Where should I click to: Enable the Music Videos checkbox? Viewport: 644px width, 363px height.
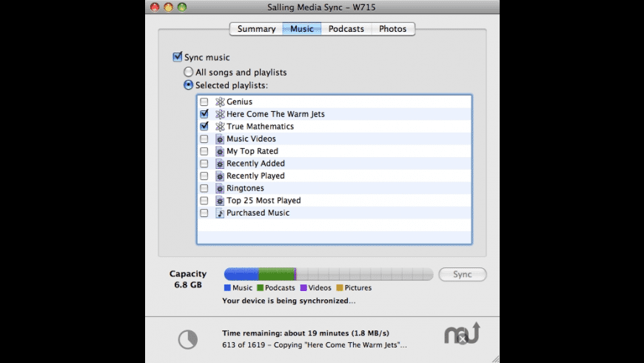pyautogui.click(x=204, y=139)
